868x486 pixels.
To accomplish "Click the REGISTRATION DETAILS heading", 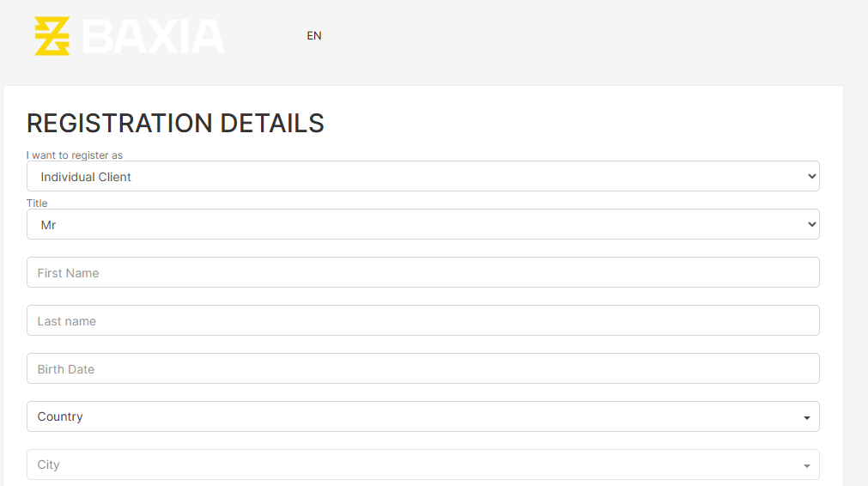I will pyautogui.click(x=175, y=123).
